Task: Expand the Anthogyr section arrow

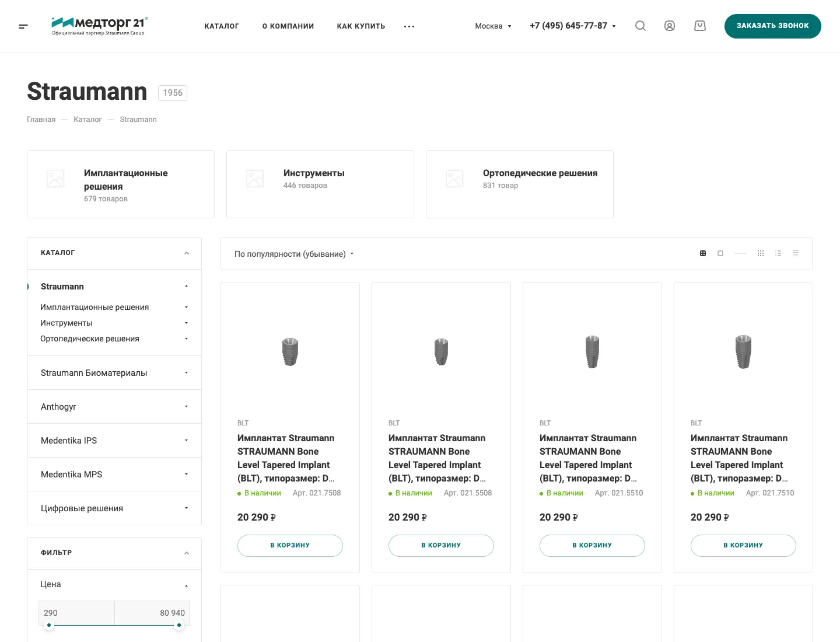Action: pyautogui.click(x=186, y=407)
